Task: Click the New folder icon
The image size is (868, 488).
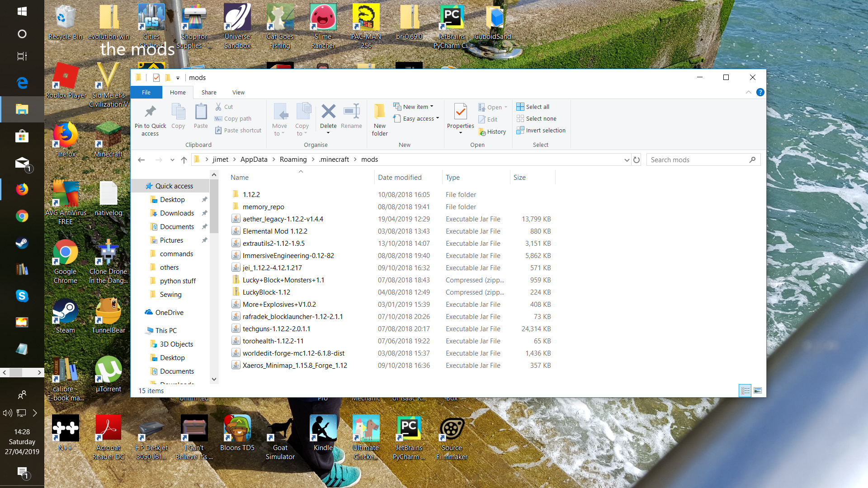Action: pyautogui.click(x=380, y=111)
